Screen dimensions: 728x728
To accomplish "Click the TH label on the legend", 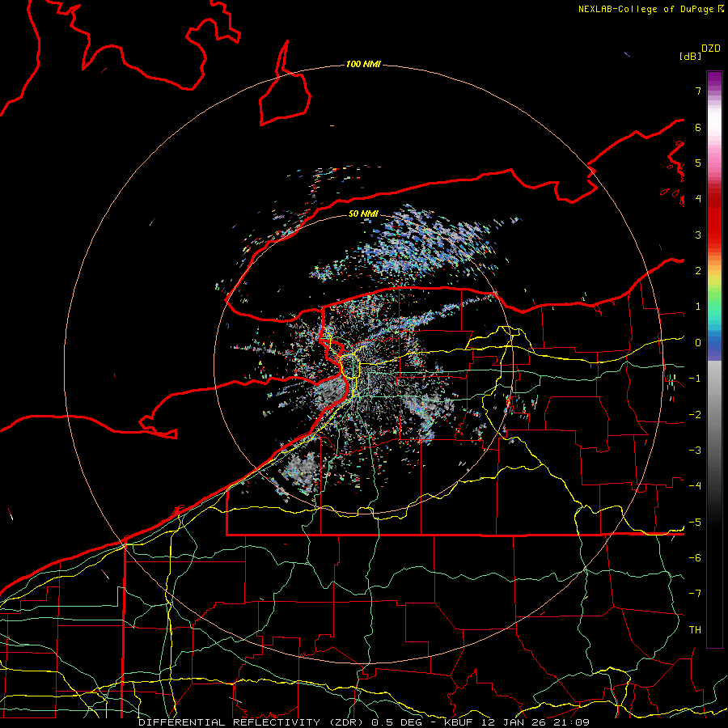I will 695,630.
